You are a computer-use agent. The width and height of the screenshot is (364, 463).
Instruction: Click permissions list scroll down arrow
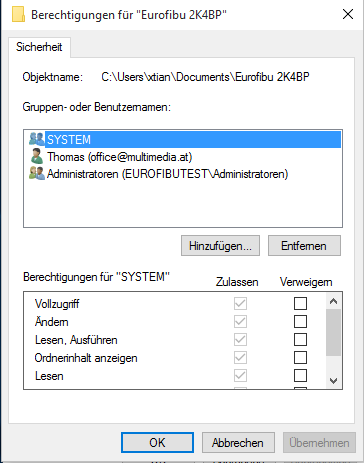click(333, 380)
